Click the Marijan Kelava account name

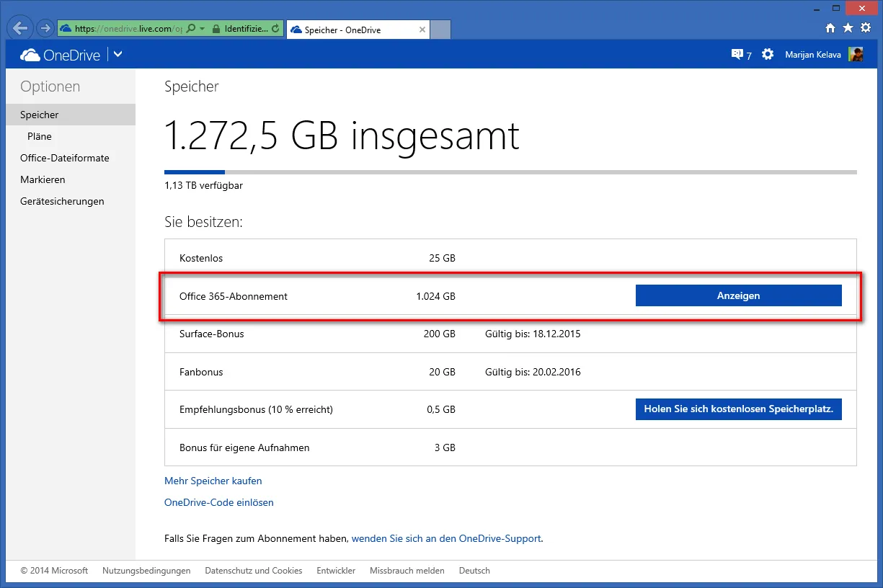pyautogui.click(x=813, y=55)
